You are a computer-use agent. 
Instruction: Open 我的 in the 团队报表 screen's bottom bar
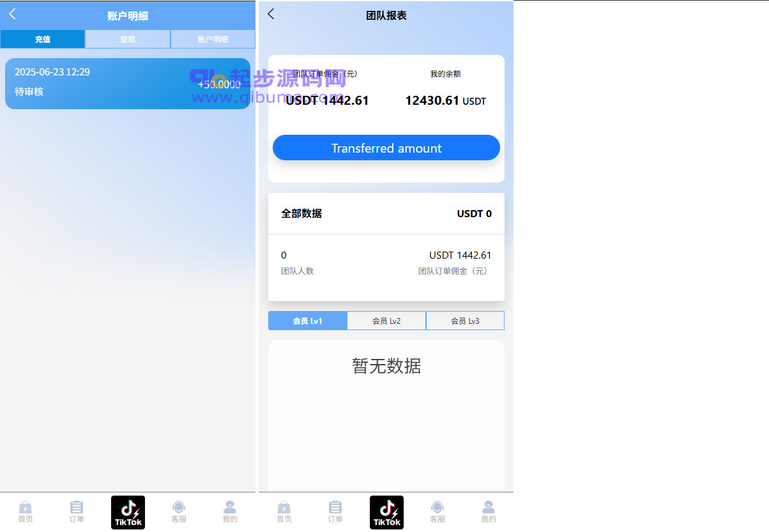[489, 512]
